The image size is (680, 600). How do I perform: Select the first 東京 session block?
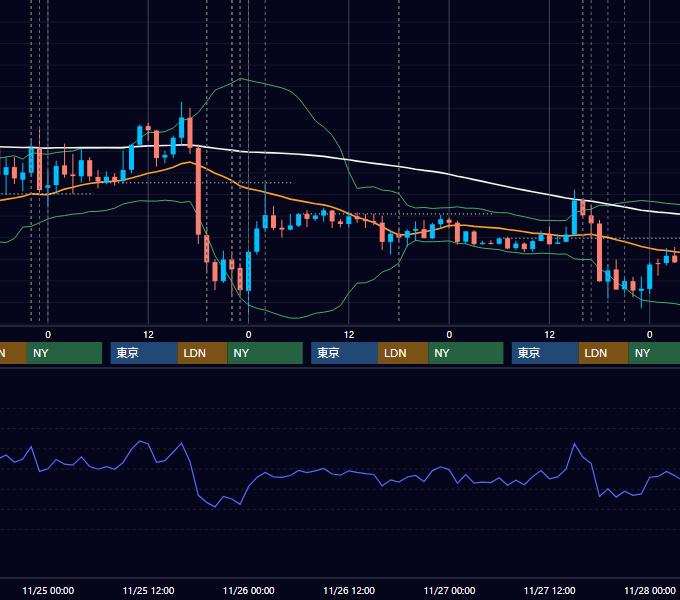click(x=144, y=353)
